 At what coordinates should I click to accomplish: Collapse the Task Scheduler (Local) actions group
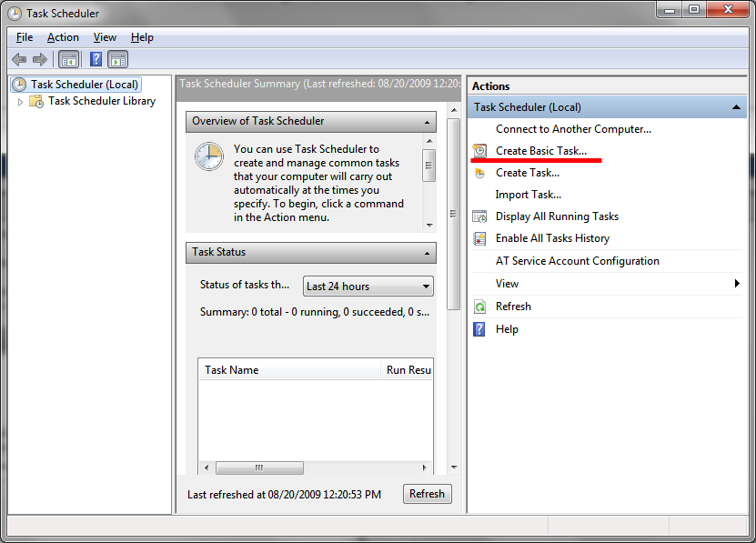point(736,107)
